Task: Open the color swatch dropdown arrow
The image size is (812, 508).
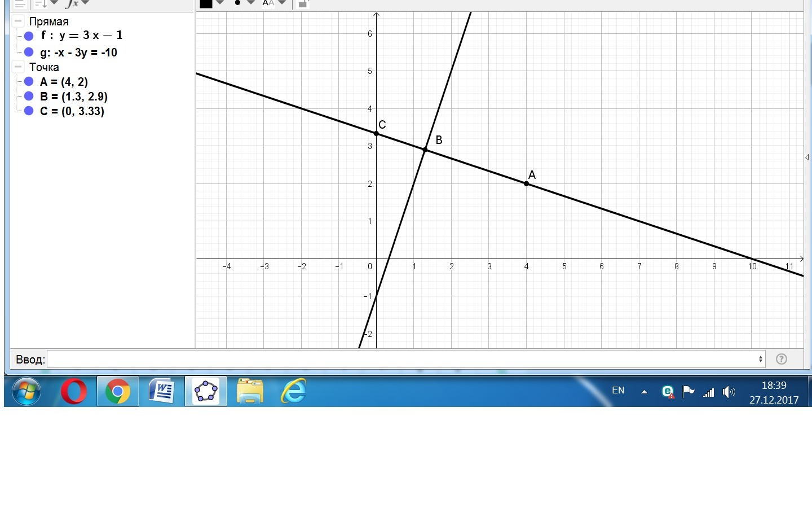Action: pyautogui.click(x=220, y=3)
